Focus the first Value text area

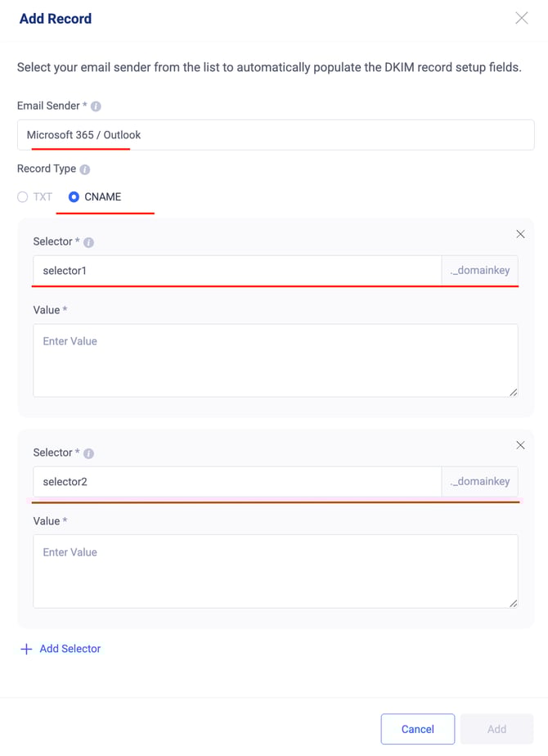(x=276, y=361)
